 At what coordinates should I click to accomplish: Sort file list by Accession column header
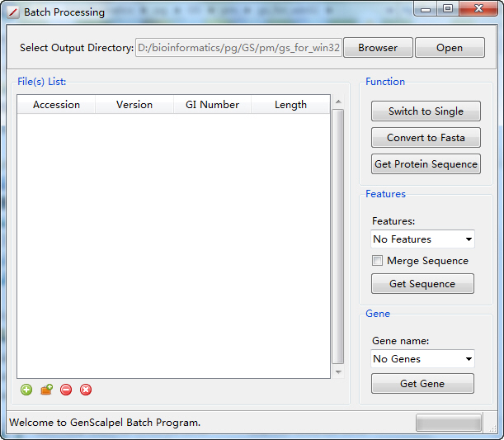(x=56, y=105)
